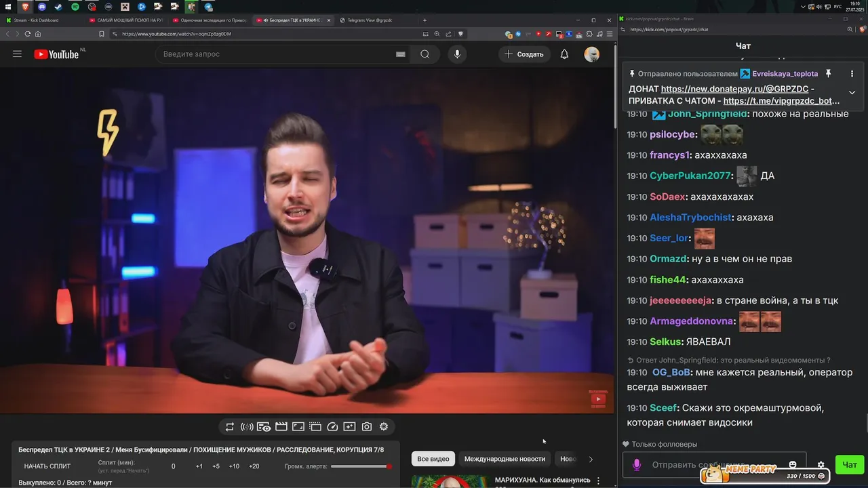Start voice search with the microphone
Viewport: 868px width, 488px height.
pyautogui.click(x=457, y=54)
